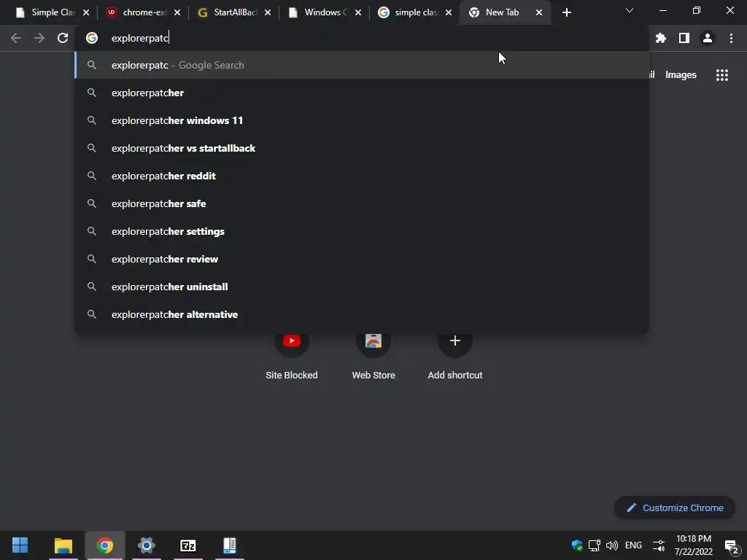Open the Images link
Image resolution: width=747 pixels, height=560 pixels.
[x=681, y=75]
